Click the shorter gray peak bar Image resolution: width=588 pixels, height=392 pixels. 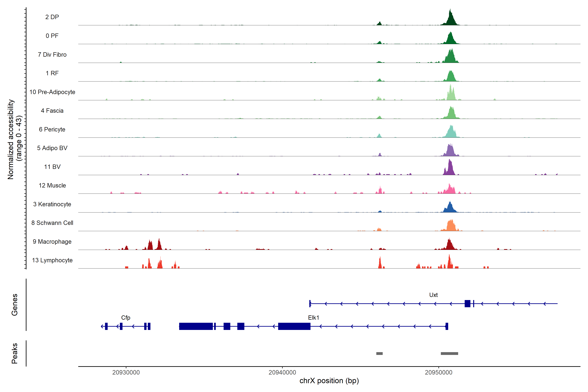[379, 353]
